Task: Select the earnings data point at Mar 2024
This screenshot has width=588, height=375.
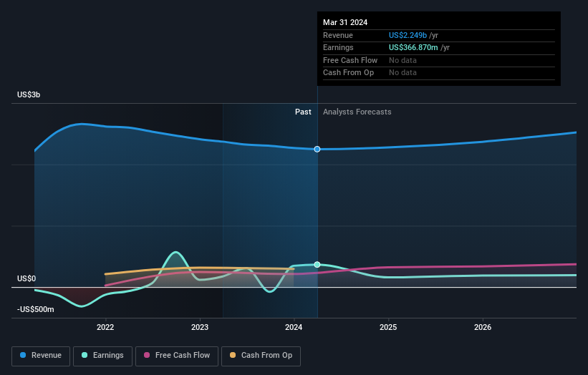Action: coord(317,265)
